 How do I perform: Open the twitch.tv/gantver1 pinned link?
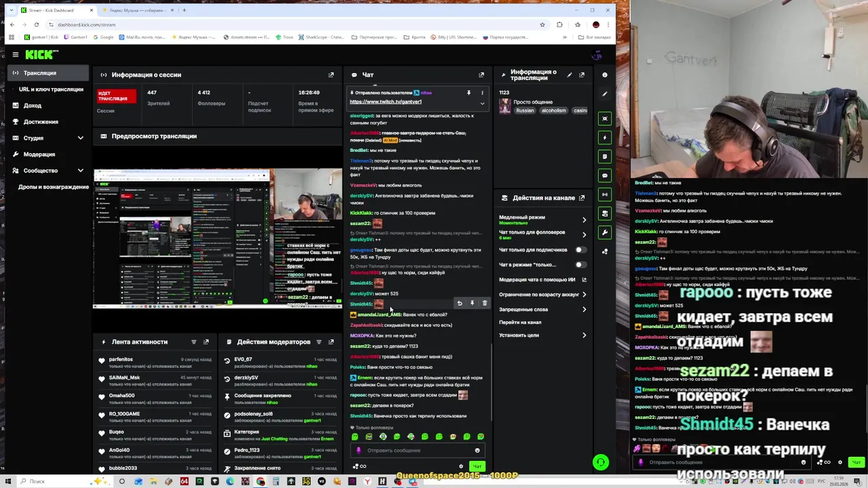[385, 102]
